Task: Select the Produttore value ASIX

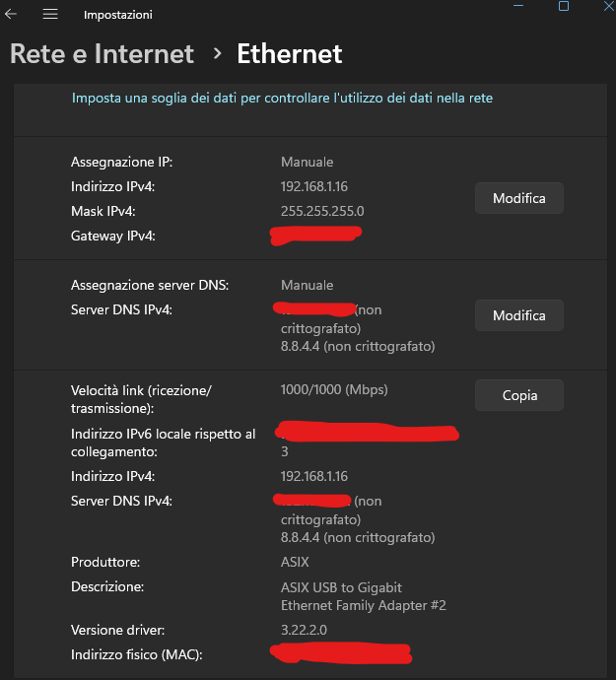Action: [295, 562]
